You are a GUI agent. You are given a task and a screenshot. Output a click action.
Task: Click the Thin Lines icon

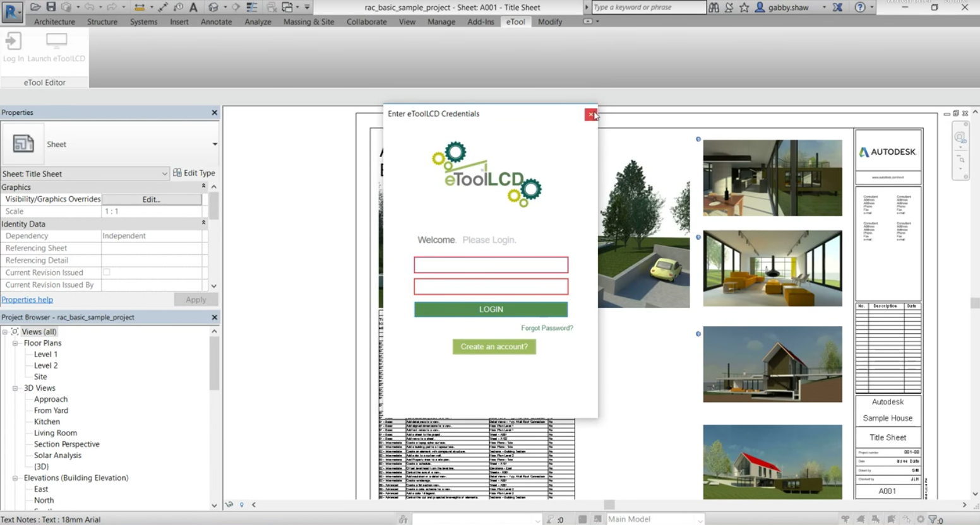pyautogui.click(x=252, y=7)
